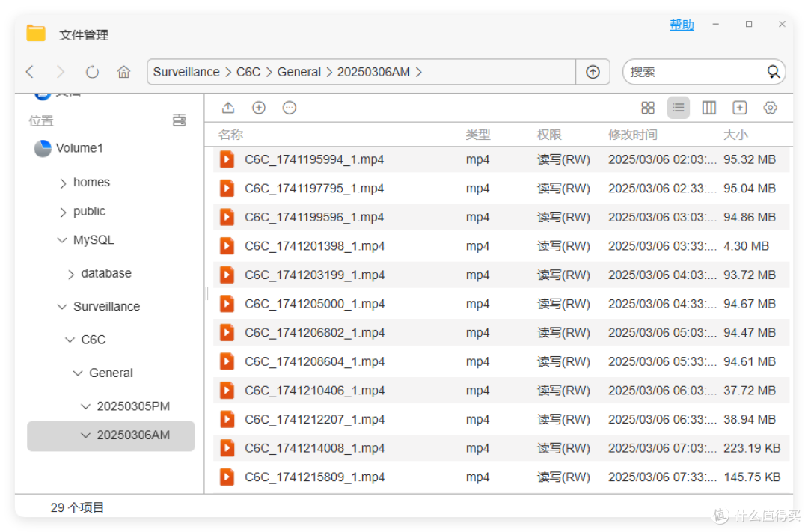Refresh the current folder view
The image size is (808, 532).
92,72
